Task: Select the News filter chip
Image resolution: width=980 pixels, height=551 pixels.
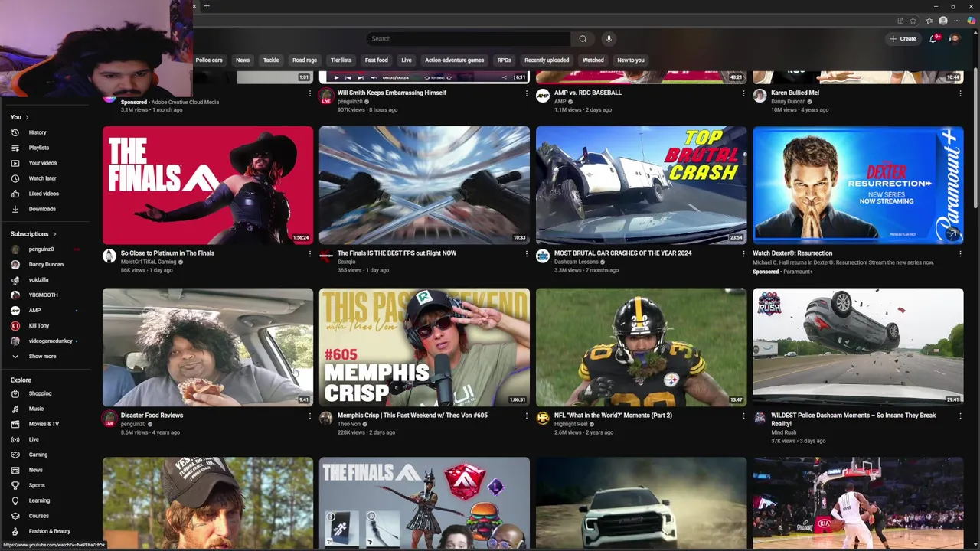Action: point(243,60)
